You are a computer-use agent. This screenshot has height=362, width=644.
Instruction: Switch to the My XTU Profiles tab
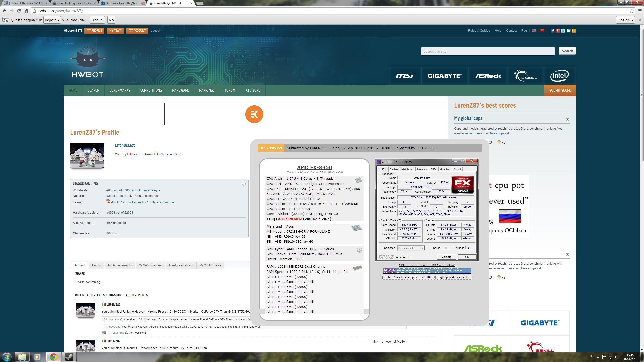210,265
